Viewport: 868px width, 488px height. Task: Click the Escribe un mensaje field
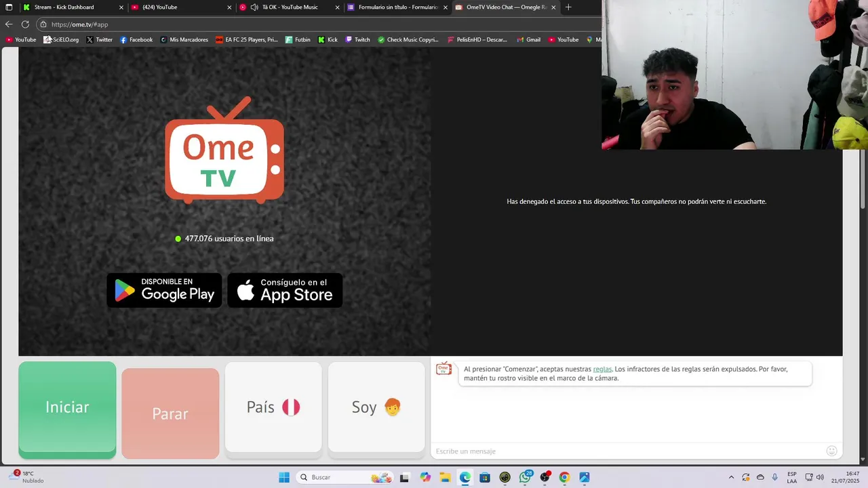[627, 451]
